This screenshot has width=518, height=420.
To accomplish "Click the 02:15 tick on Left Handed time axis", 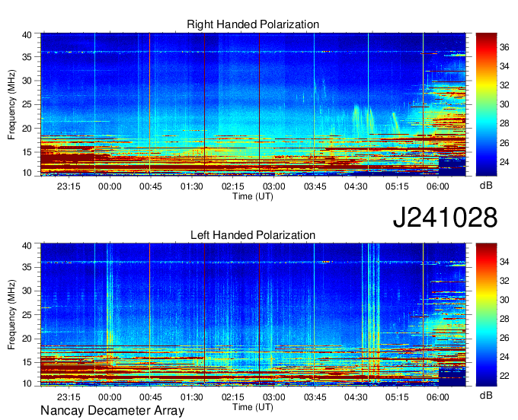I will 233,397.
